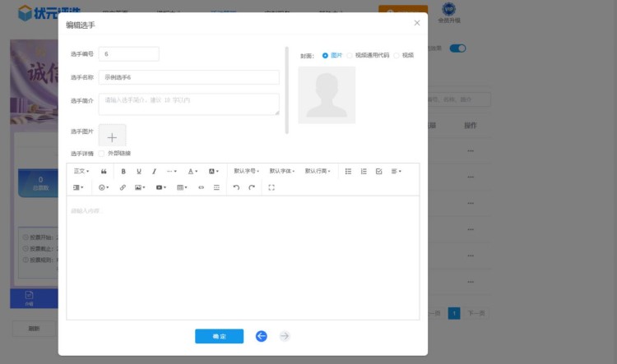Insert a hyperlink using the link icon

123,187
